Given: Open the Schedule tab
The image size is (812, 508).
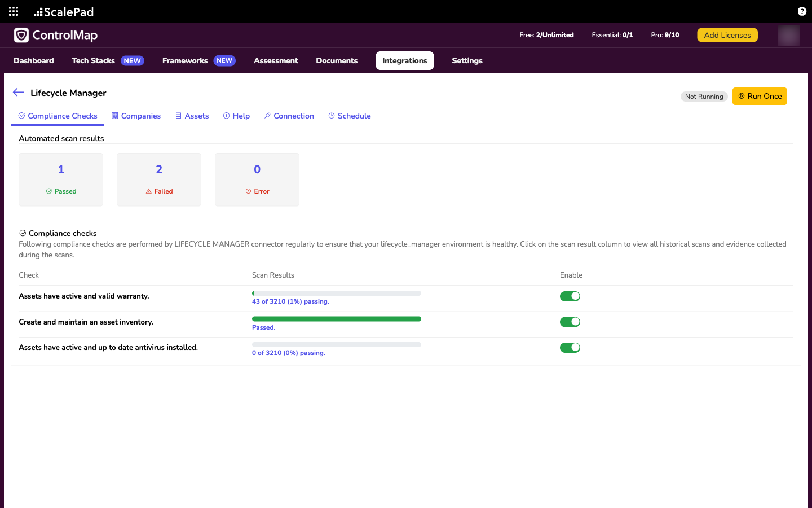Looking at the screenshot, I should 350,116.
